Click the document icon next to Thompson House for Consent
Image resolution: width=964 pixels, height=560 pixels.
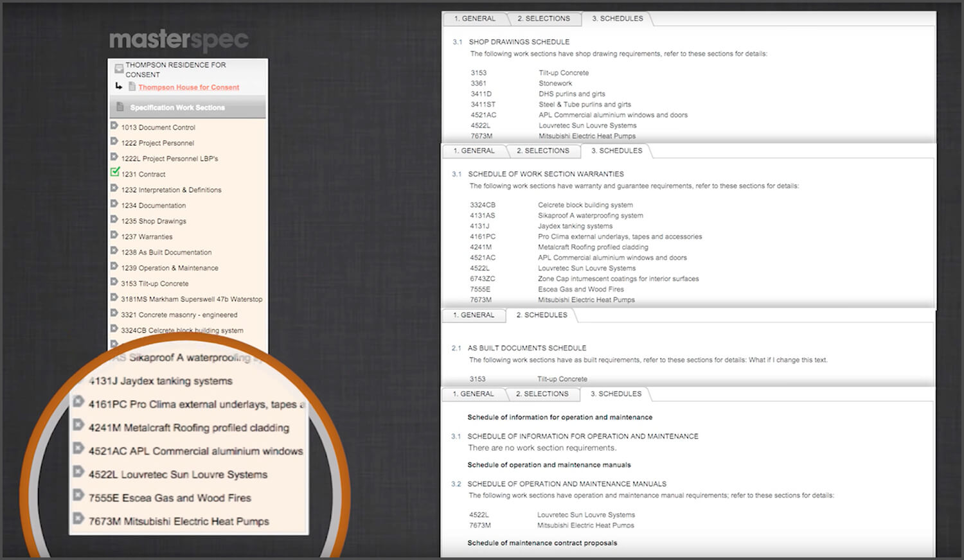click(131, 87)
